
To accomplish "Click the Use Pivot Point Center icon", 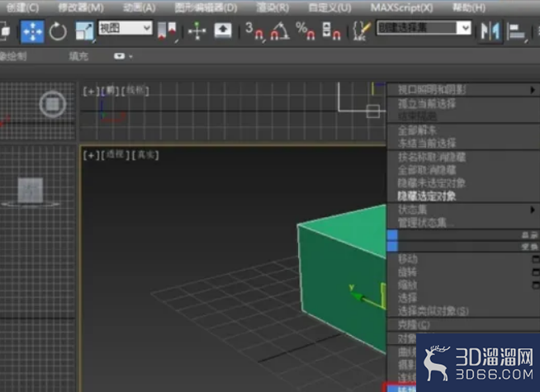I will click(x=166, y=31).
